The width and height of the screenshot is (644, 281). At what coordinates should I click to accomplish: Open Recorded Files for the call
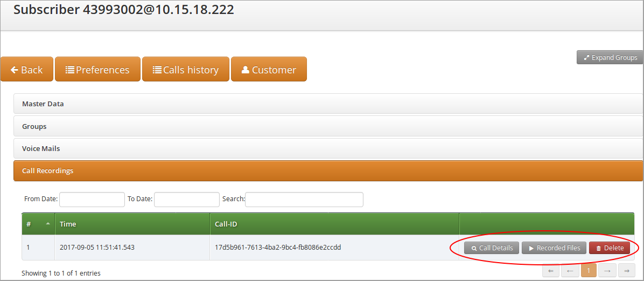tap(554, 248)
